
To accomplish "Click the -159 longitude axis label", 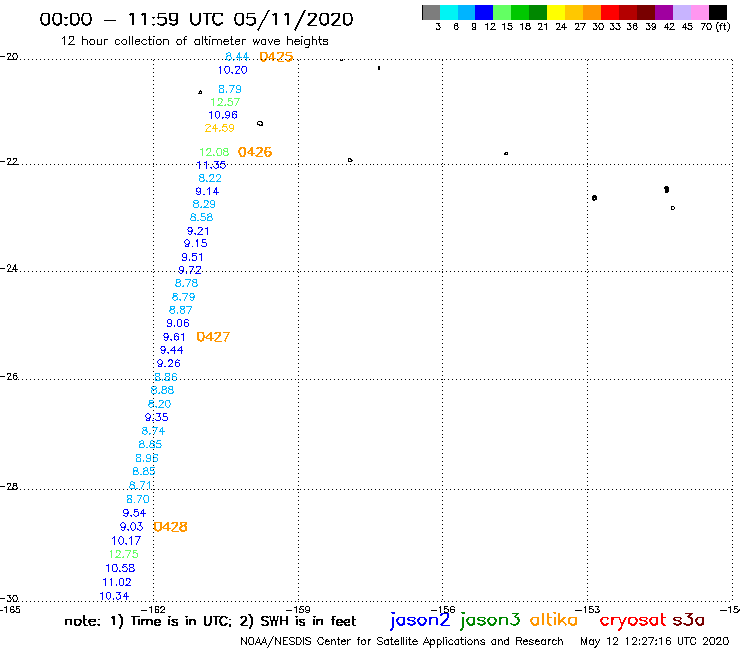I will pyautogui.click(x=298, y=609).
